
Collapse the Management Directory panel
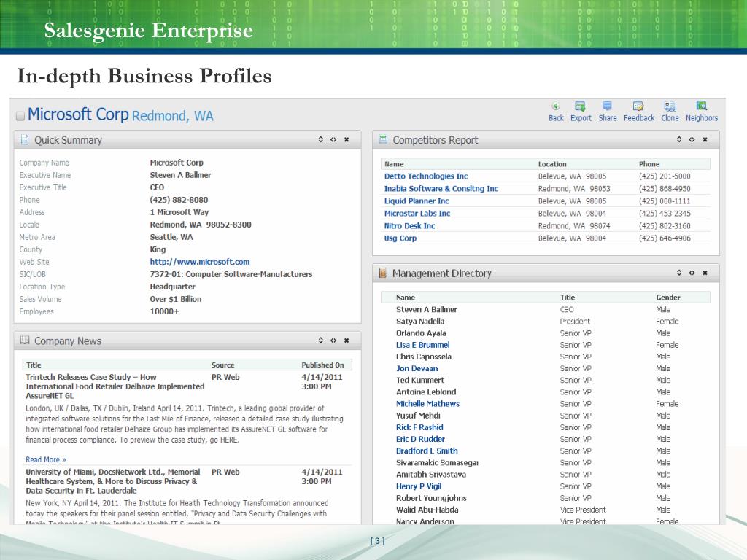click(679, 273)
